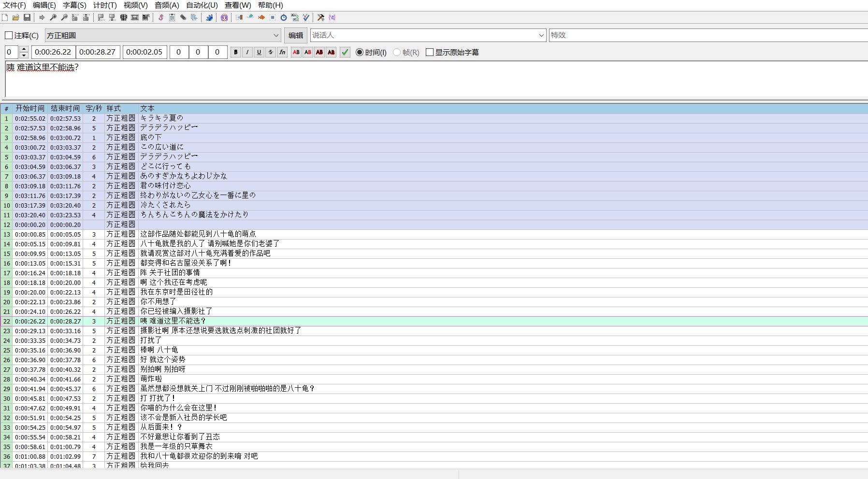Open the 文件(F) menu
The image size is (868, 479).
pos(14,5)
